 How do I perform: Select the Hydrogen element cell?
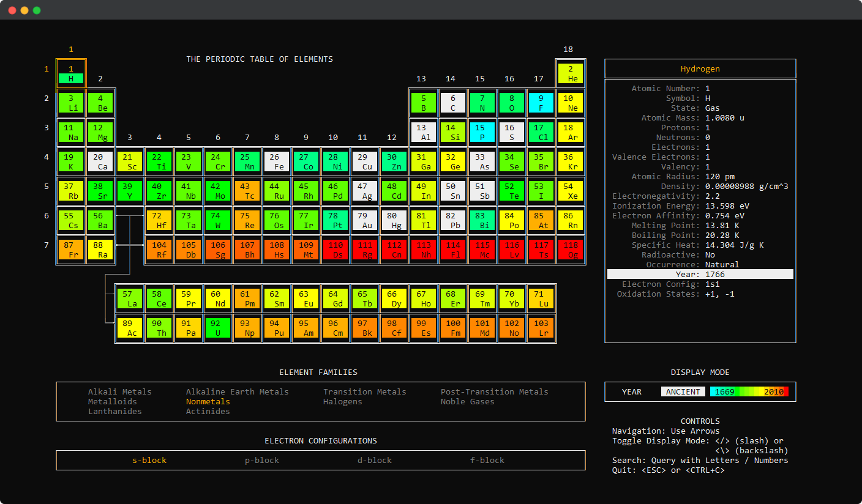(71, 73)
